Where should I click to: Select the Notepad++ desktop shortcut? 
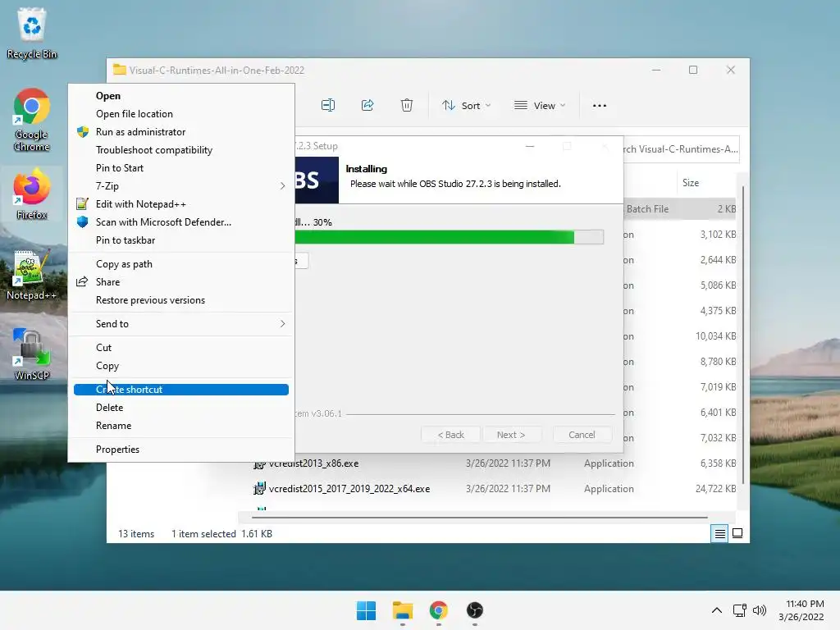pyautogui.click(x=32, y=276)
